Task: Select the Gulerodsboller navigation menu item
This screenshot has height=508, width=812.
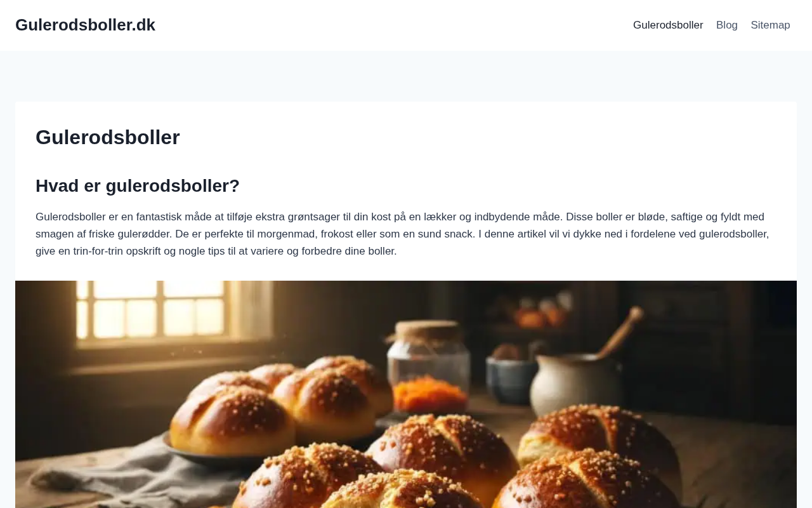Action: (x=668, y=25)
